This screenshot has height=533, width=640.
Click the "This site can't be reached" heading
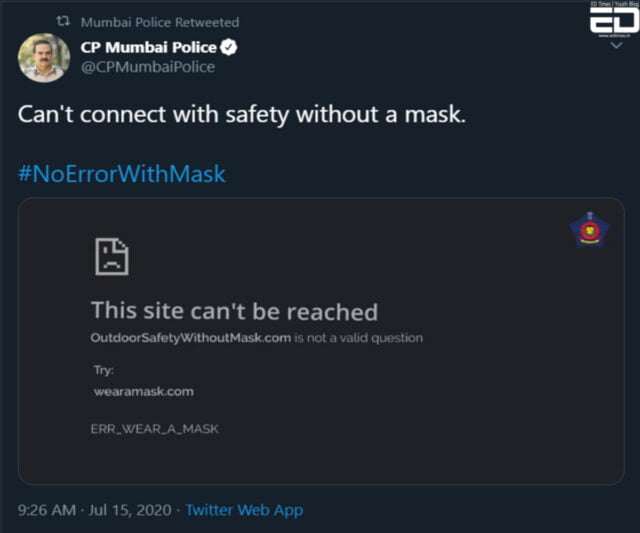[234, 311]
